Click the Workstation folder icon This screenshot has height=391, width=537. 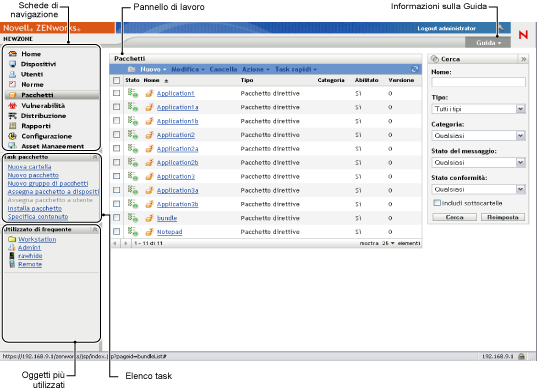click(x=12, y=239)
